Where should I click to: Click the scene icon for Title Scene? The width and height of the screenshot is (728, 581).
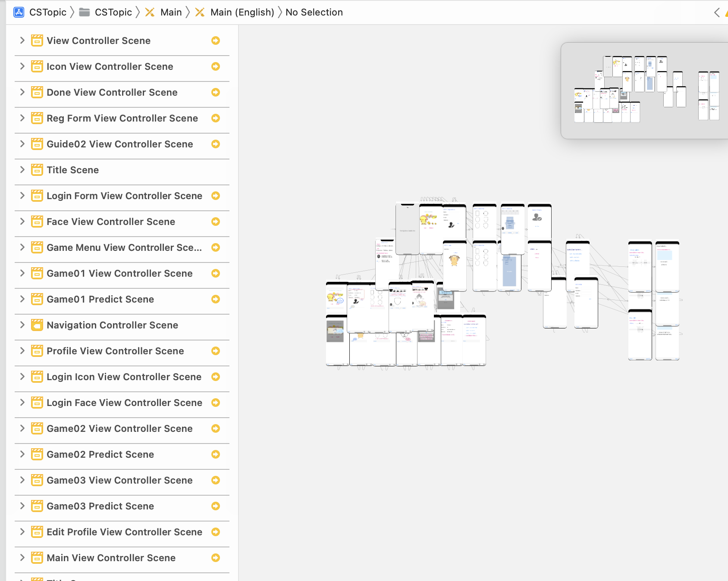click(37, 170)
